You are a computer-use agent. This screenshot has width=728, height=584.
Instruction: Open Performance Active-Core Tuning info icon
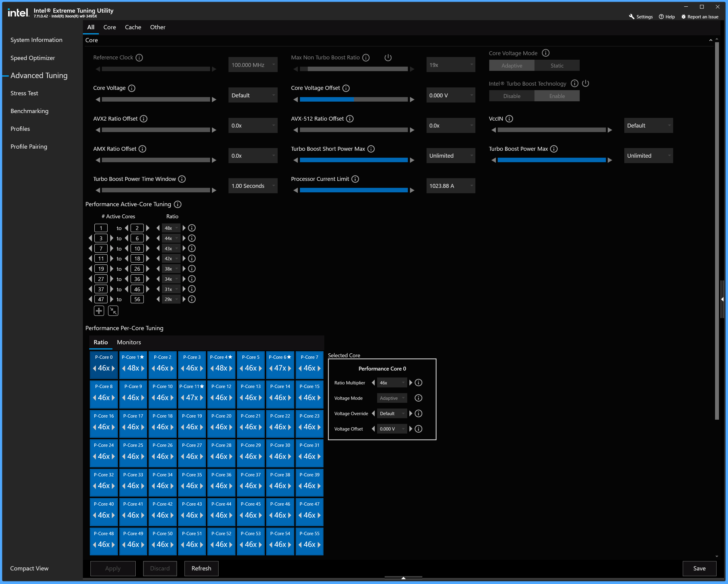coord(178,204)
